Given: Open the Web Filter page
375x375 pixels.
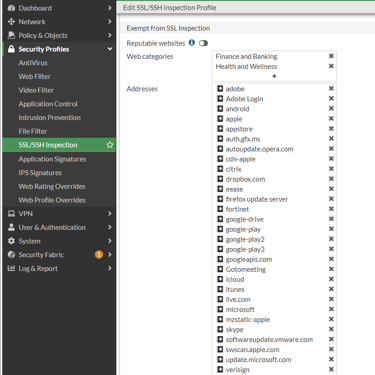Looking at the screenshot, I should pos(34,77).
